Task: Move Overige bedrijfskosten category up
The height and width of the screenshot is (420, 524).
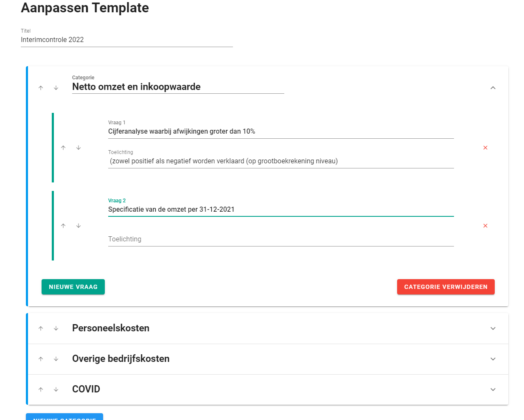Action: (x=41, y=359)
